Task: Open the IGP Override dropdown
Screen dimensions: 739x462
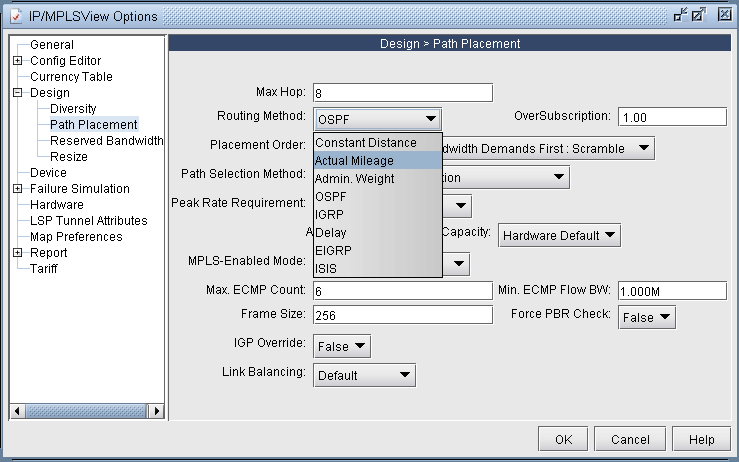Action: point(342,346)
